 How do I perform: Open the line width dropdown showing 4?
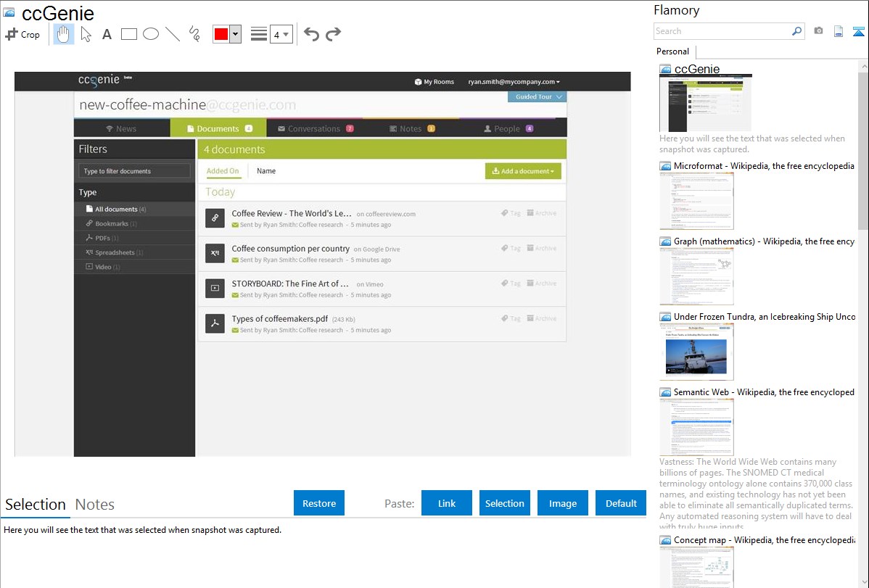(281, 35)
